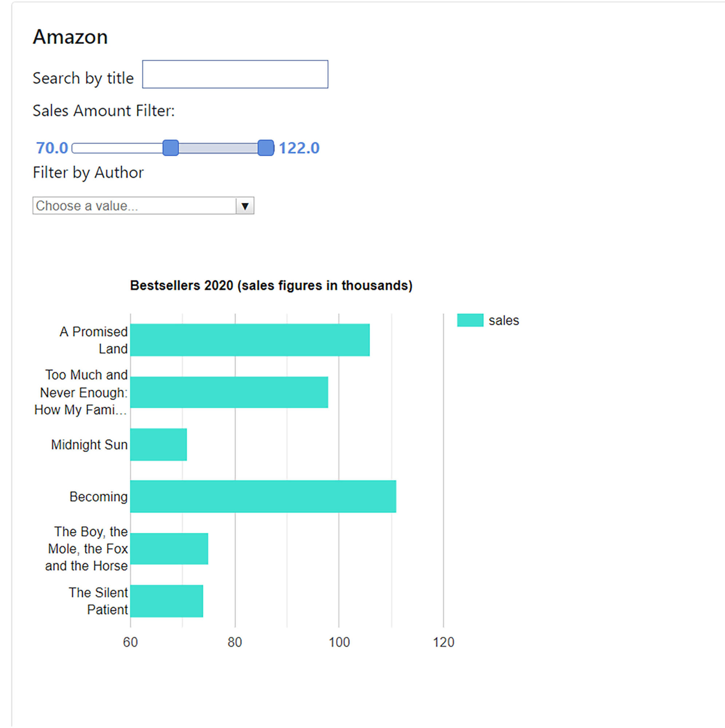Select The Silent Patient bar
This screenshot has height=728, width=725.
[166, 601]
